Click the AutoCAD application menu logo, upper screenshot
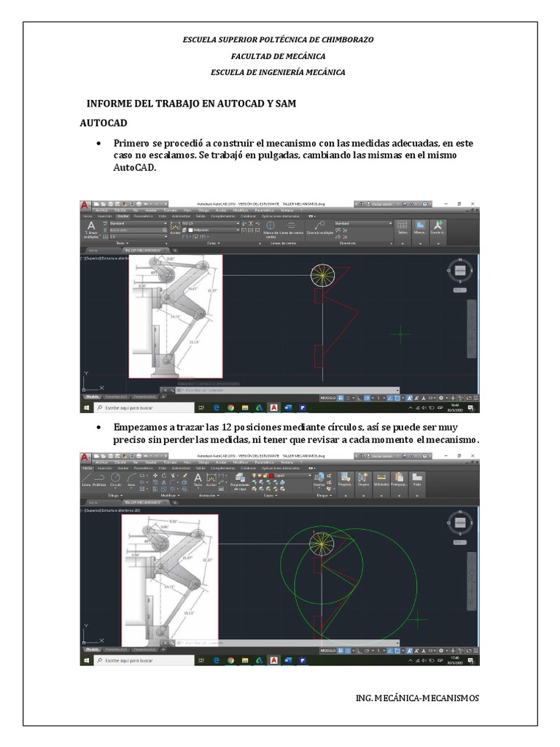This screenshot has height=747, width=560. pyautogui.click(x=85, y=205)
